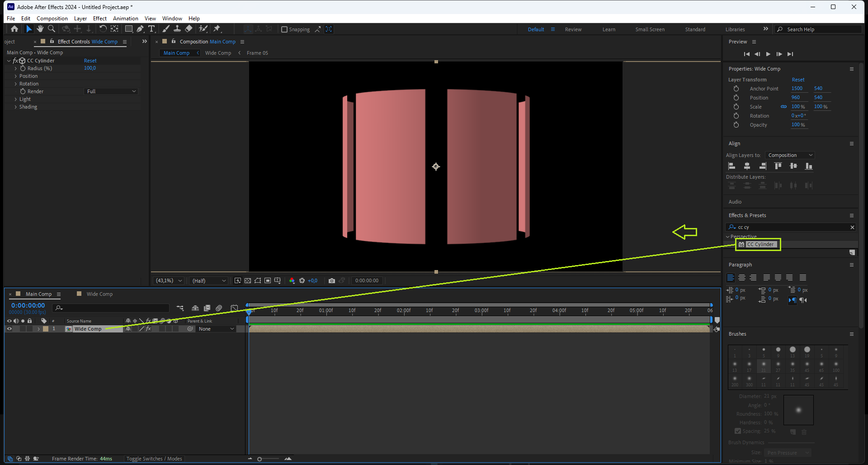This screenshot has height=465, width=868.
Task: Select the Zoom tool magnifier
Action: coord(52,29)
